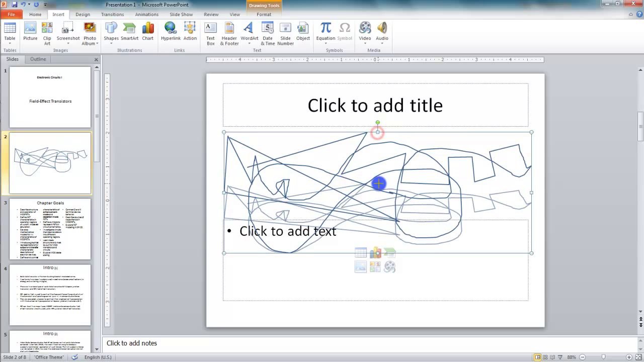Screen dimensions: 644x362
Task: Click the Equation pi icon
Action: click(x=326, y=28)
